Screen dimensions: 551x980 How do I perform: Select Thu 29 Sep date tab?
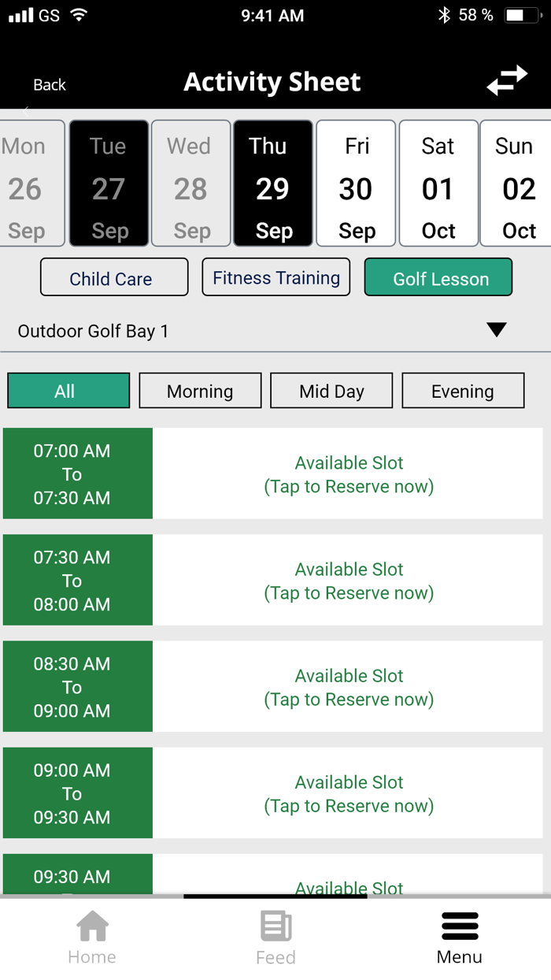272,183
